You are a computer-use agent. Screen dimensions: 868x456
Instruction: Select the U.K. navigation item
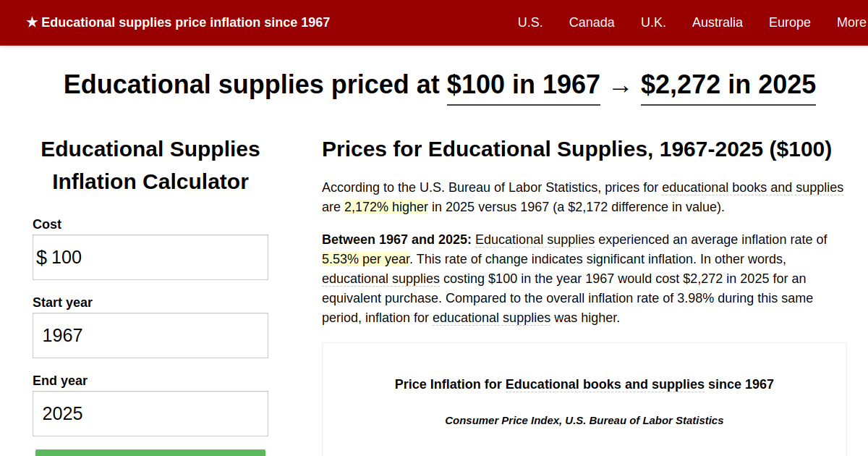coord(653,22)
